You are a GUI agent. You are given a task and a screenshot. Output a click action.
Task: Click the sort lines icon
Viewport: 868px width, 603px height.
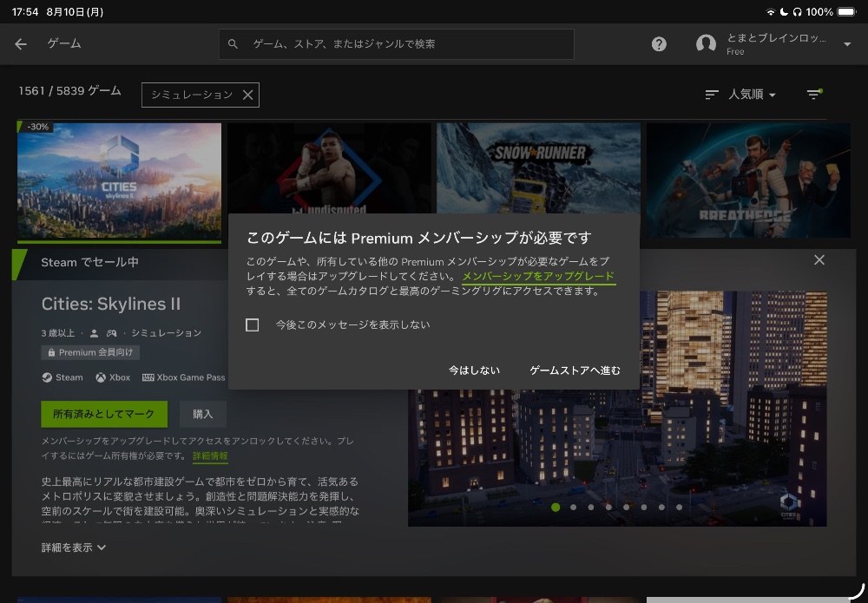pos(712,95)
